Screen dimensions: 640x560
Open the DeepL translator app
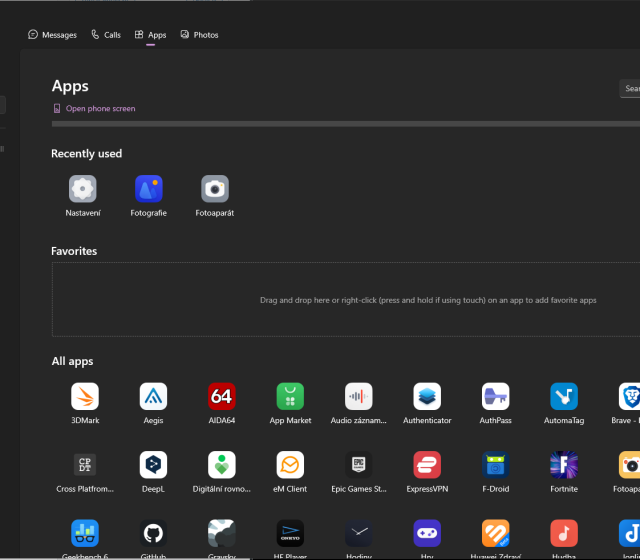153,465
